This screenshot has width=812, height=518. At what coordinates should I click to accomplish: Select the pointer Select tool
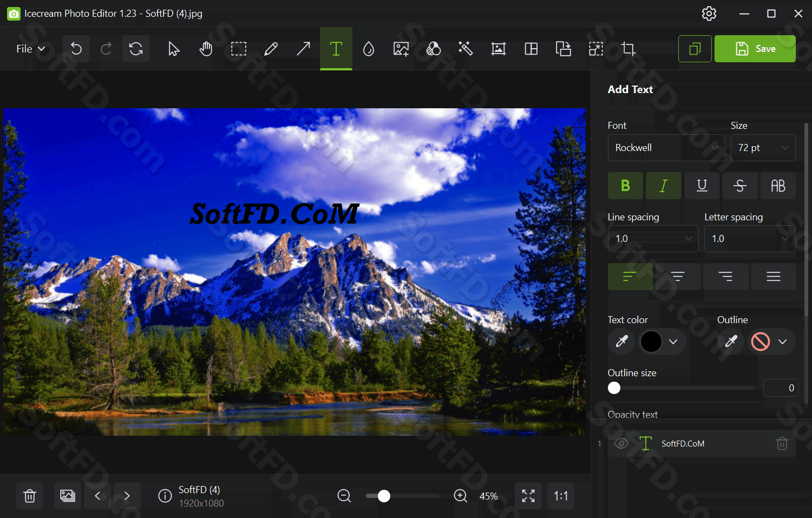tap(174, 49)
